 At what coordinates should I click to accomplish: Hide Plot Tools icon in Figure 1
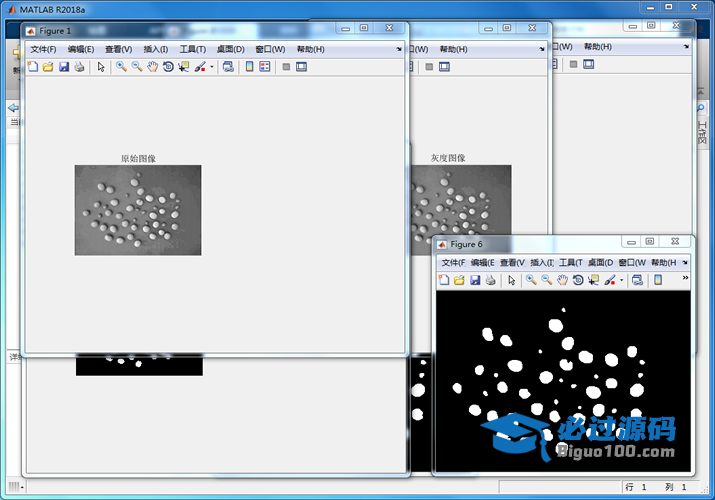(x=286, y=67)
